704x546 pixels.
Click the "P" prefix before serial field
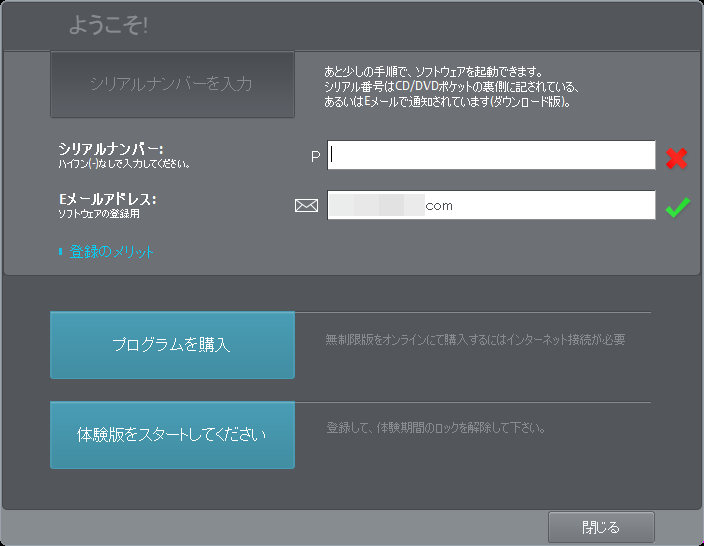pos(315,156)
